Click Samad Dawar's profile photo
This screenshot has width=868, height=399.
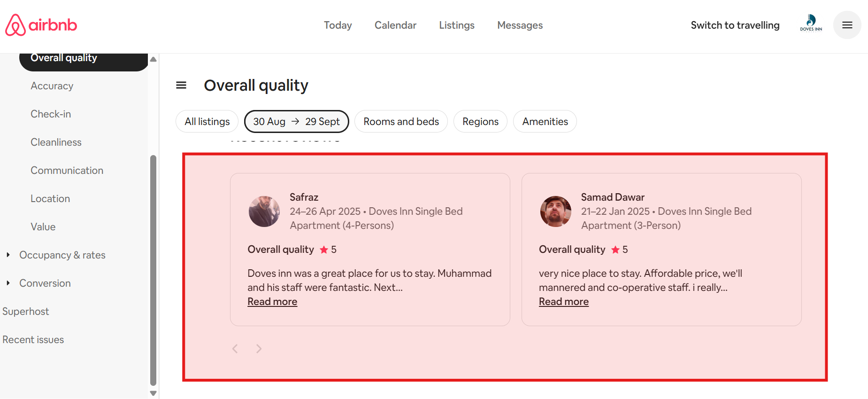[555, 211]
